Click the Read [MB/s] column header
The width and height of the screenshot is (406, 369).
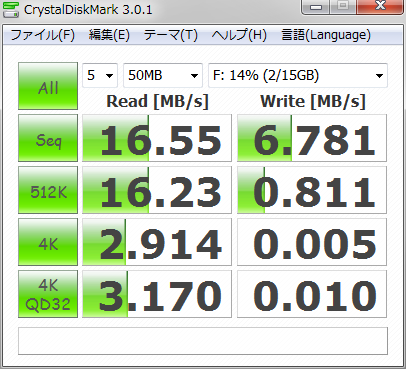pyautogui.click(x=157, y=101)
